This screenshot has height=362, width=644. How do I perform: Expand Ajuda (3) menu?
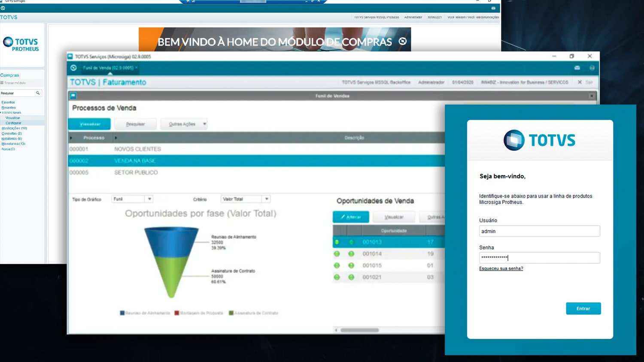click(8, 149)
